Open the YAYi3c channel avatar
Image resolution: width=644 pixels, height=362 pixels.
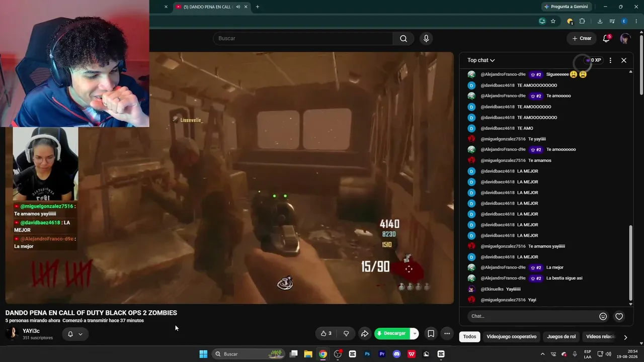(13, 333)
